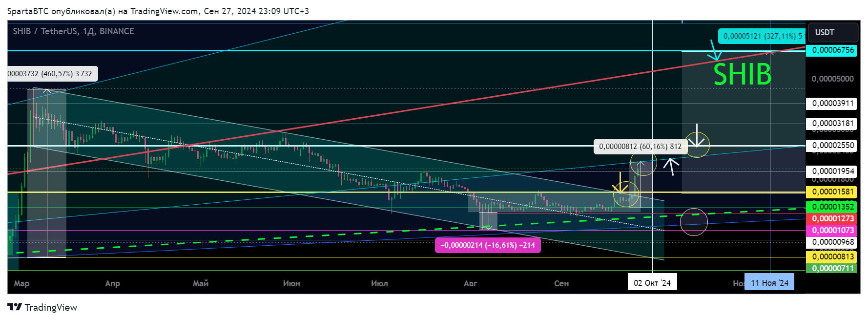Click the Сен month label on time axis
Image resolution: width=868 pixels, height=320 pixels.
pyautogui.click(x=561, y=283)
